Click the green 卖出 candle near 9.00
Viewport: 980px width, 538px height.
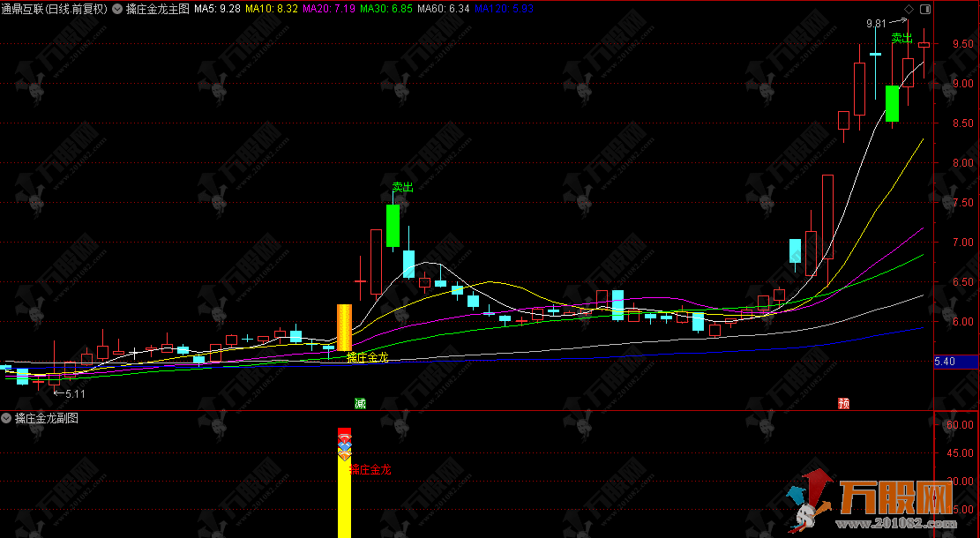892,103
